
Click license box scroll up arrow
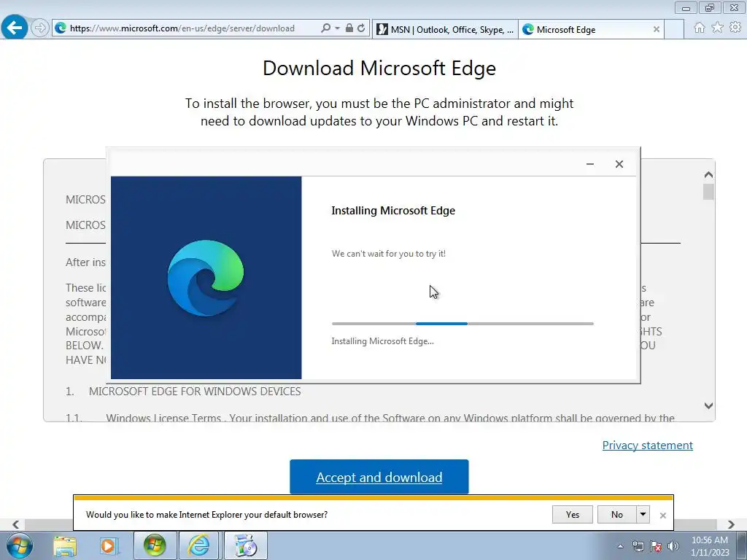[x=708, y=175]
